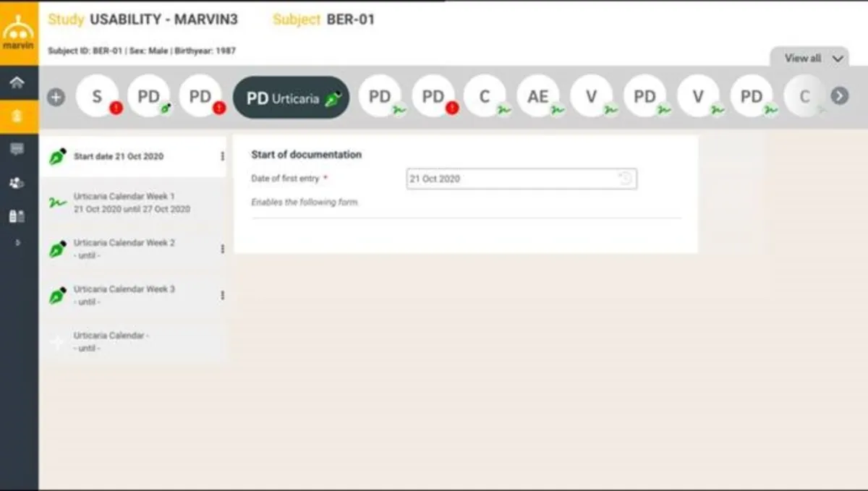Select the Start date 21 Oct 2020 entry
This screenshot has height=491, width=868.
pos(133,156)
